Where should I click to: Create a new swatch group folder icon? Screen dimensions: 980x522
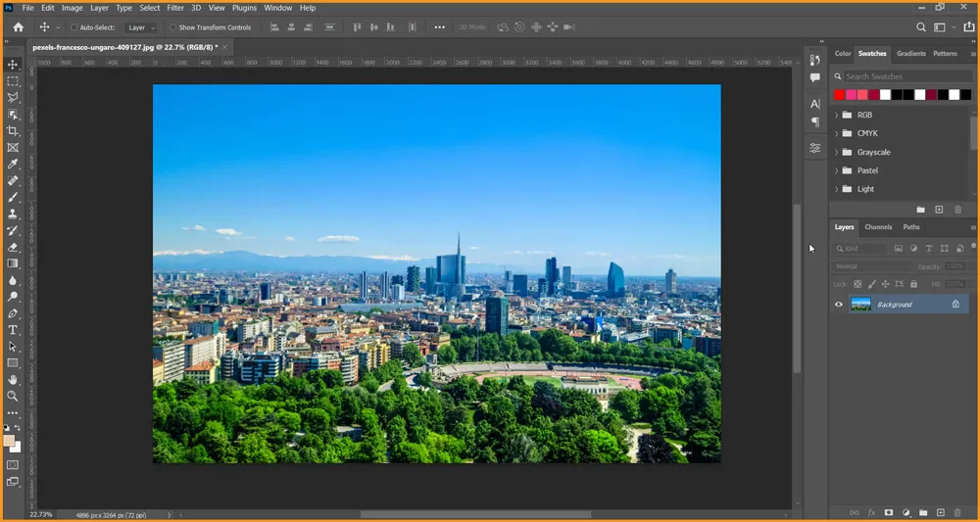click(920, 210)
